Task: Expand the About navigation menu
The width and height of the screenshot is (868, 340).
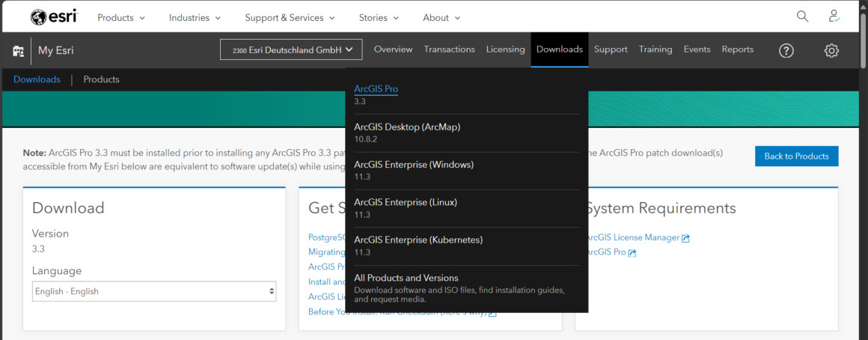Action: (x=441, y=18)
